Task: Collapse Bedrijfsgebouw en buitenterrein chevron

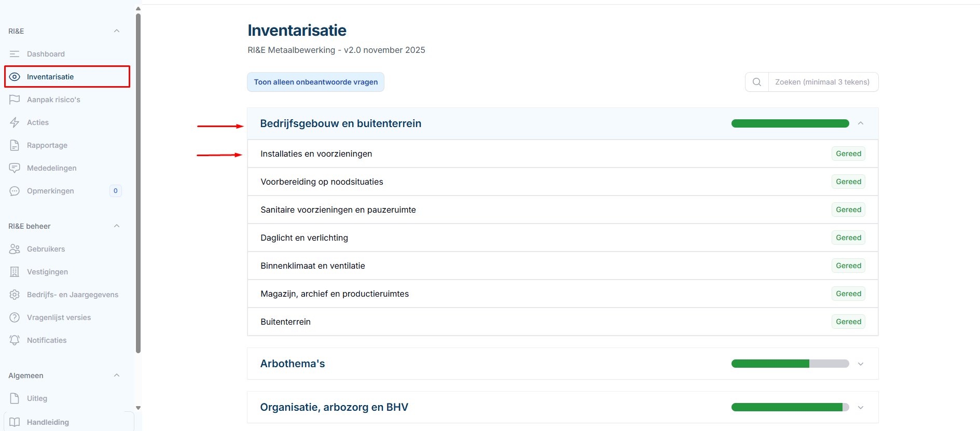Action: (861, 123)
